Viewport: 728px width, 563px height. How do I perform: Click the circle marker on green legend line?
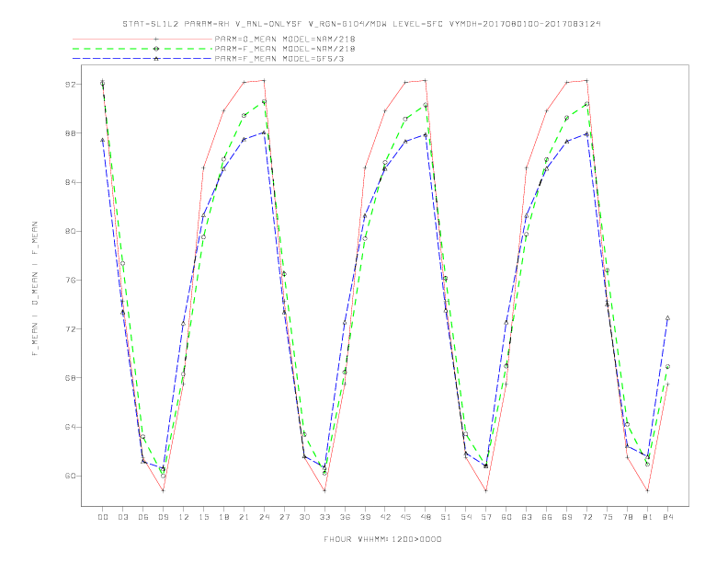tap(156, 49)
